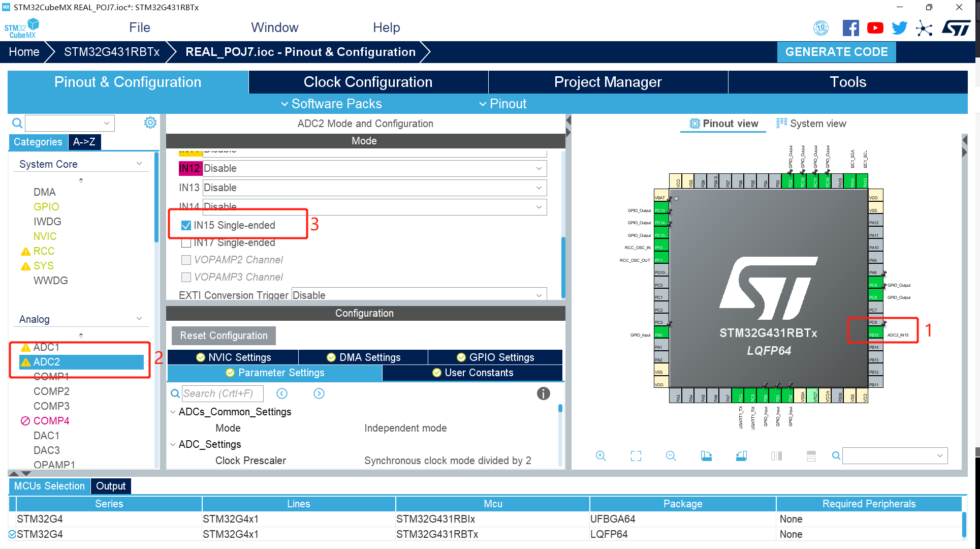
Task: Click the parameter info icon
Action: [x=543, y=393]
